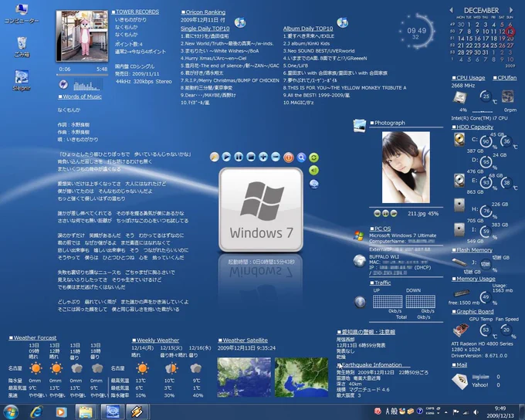Go to previous month in calendar
525x420 pixels.
(452, 10)
